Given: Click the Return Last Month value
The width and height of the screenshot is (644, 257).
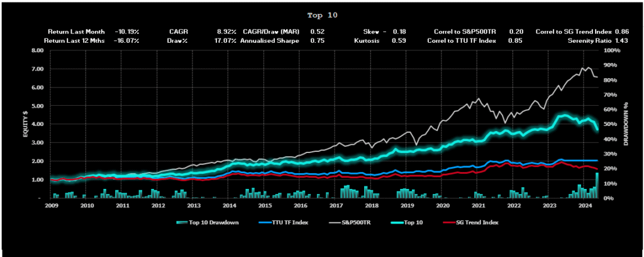Looking at the screenshot, I should pyautogui.click(x=127, y=31).
